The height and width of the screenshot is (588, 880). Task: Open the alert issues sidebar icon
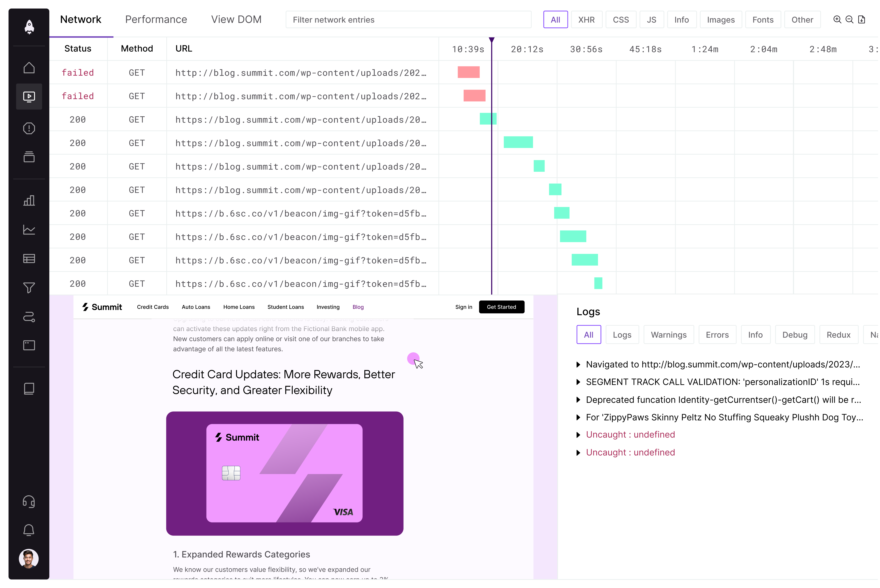(29, 129)
